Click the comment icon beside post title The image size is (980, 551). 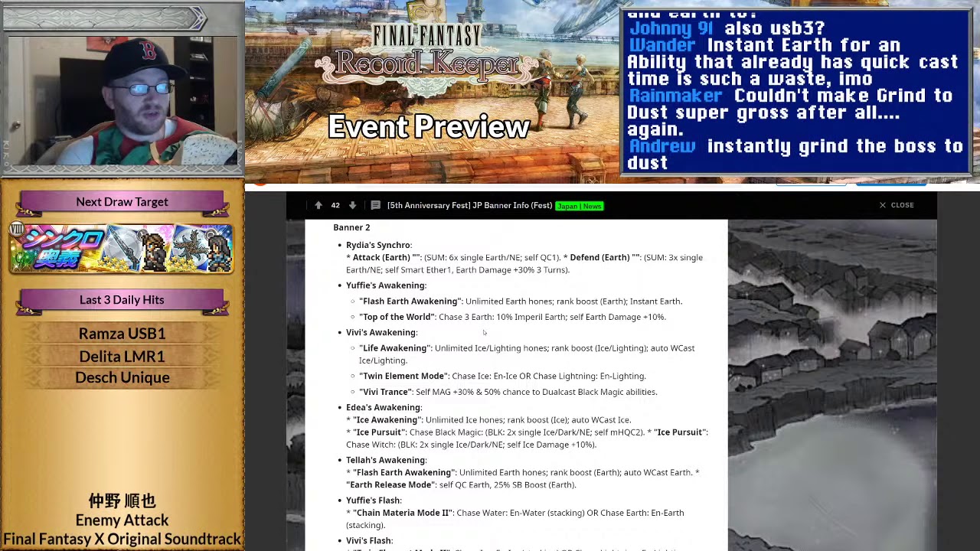coord(375,205)
